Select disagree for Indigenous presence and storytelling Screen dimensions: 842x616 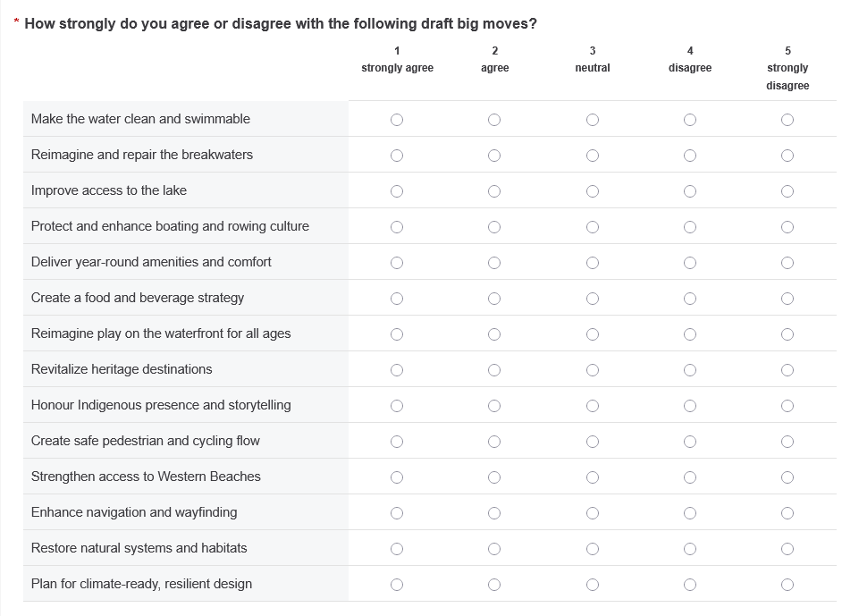[x=689, y=406]
